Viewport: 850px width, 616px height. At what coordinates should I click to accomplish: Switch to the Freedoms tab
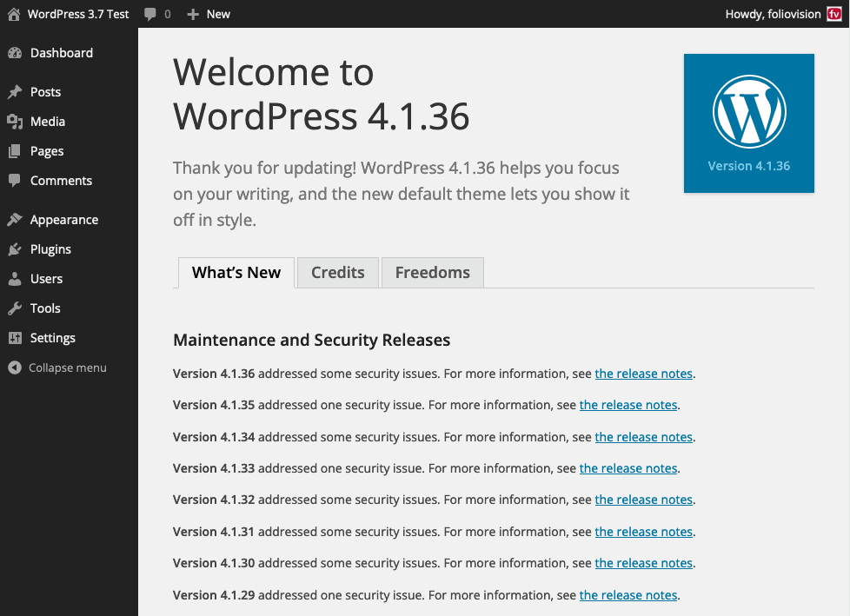coord(433,273)
